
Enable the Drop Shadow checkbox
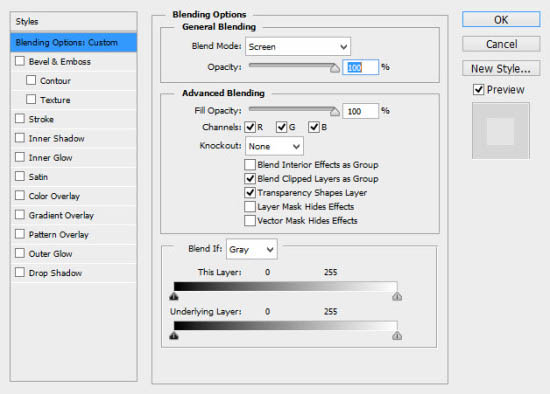(x=20, y=272)
